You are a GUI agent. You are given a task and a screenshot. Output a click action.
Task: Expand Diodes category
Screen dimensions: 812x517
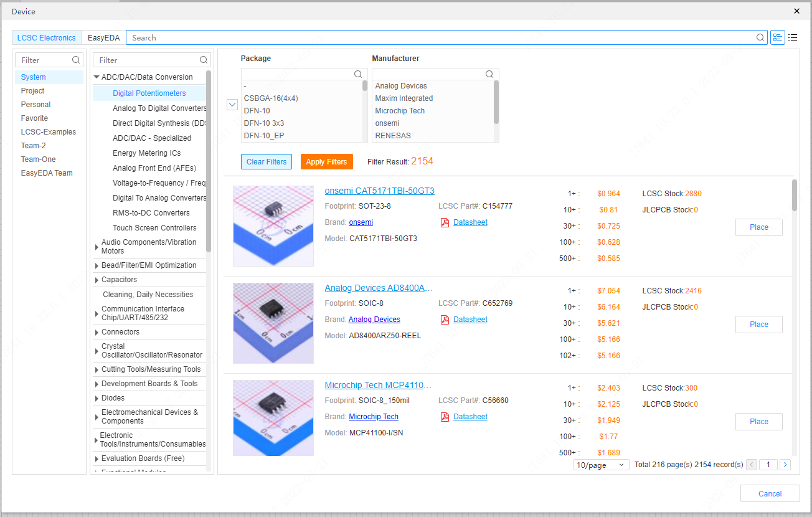pos(97,398)
